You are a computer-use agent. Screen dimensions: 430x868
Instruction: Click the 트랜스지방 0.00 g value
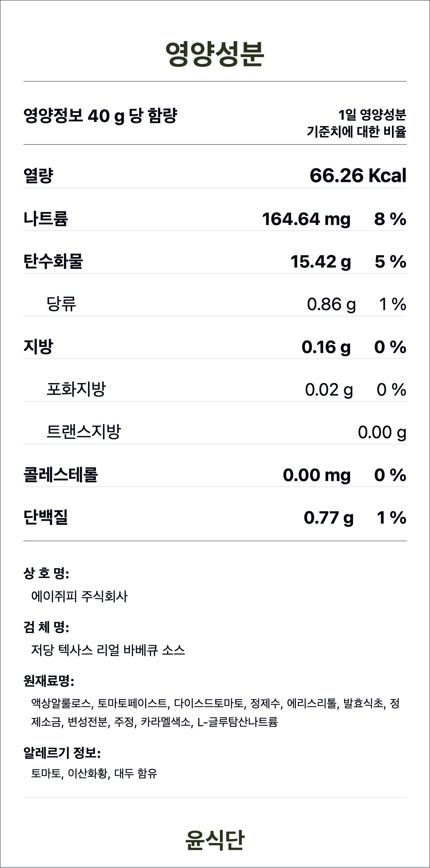(381, 432)
